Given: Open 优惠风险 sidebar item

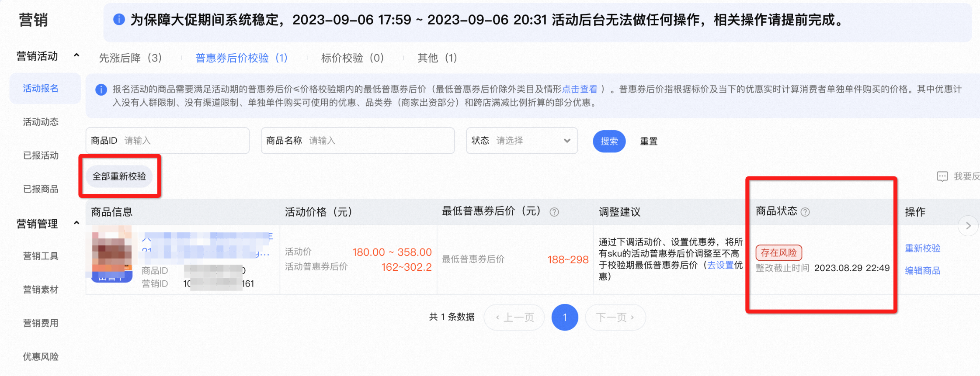Looking at the screenshot, I should (x=41, y=357).
